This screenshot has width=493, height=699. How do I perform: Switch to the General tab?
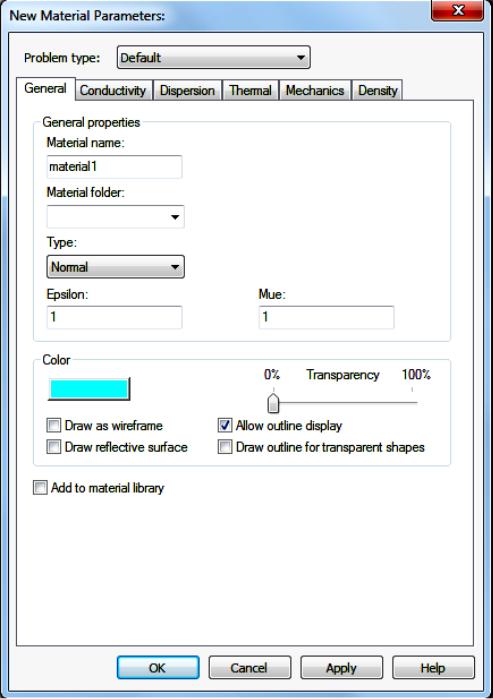pos(45,88)
